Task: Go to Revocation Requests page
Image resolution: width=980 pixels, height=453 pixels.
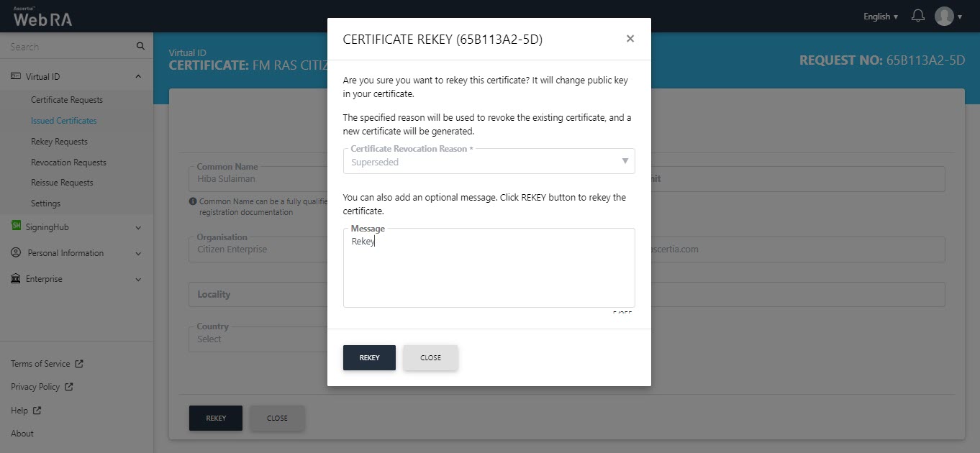Action: [68, 163]
